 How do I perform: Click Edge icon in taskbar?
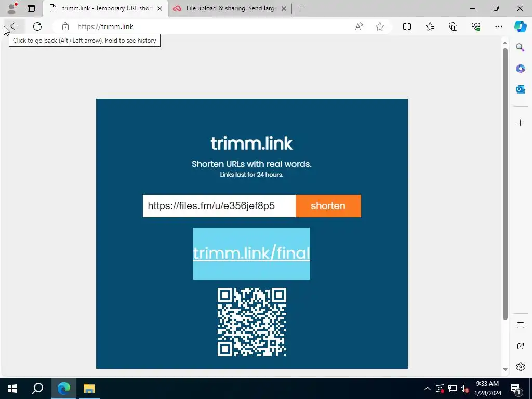pyautogui.click(x=64, y=389)
